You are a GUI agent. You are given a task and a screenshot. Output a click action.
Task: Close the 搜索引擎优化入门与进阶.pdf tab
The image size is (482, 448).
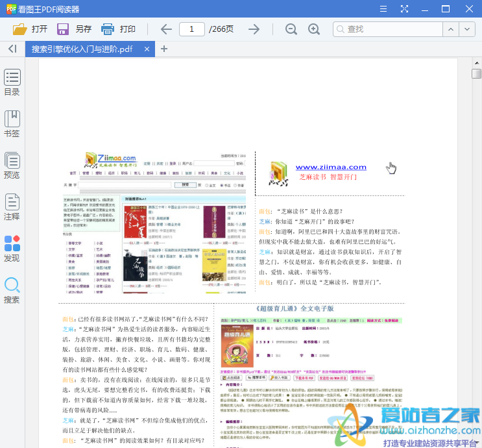point(147,49)
